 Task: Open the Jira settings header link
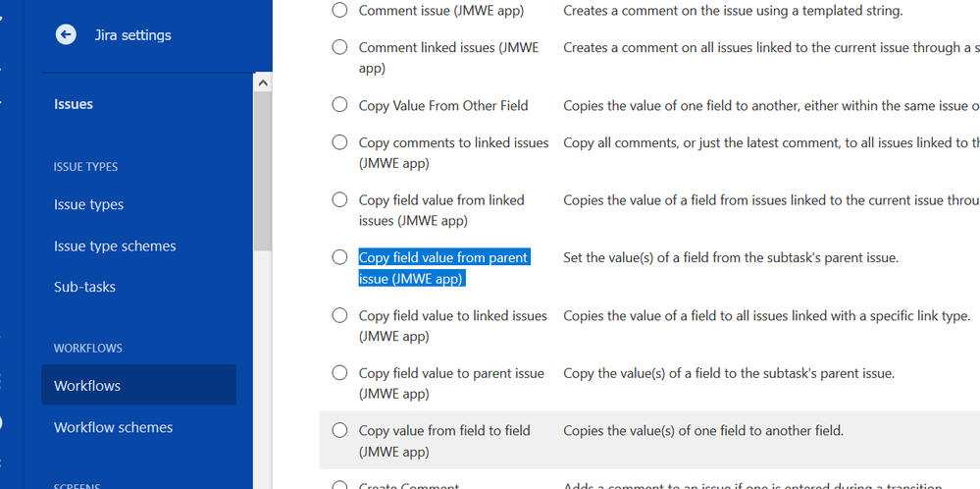click(x=132, y=35)
